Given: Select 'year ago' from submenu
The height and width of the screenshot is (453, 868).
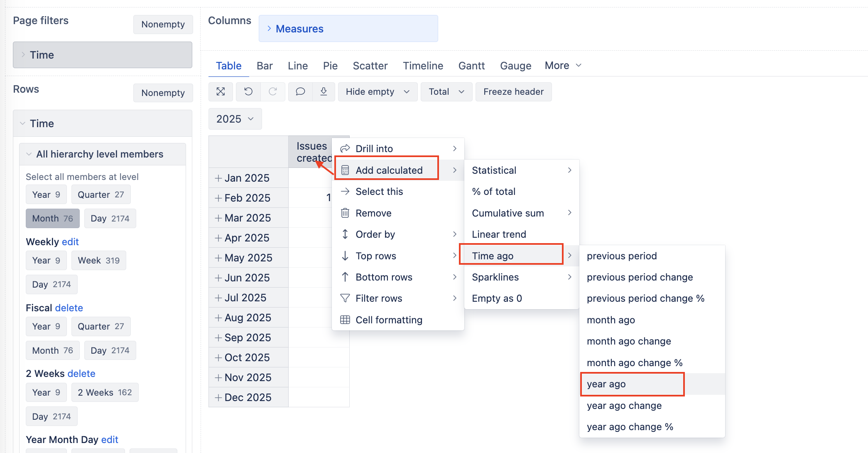Looking at the screenshot, I should (606, 384).
